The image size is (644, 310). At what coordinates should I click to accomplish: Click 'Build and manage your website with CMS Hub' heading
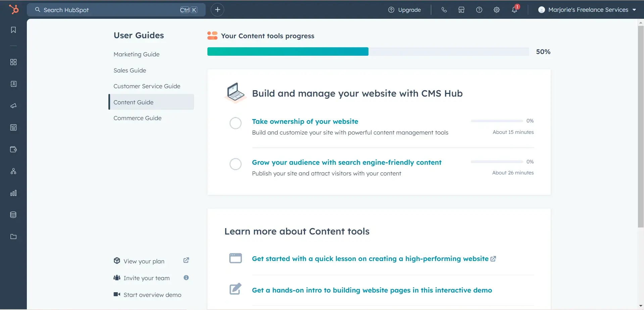click(x=357, y=93)
